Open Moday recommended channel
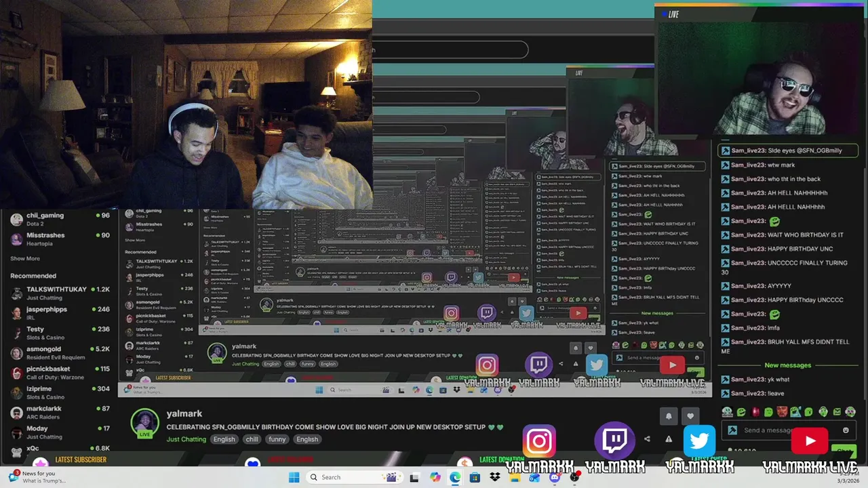Screen dimensions: 868x488 click(60, 432)
